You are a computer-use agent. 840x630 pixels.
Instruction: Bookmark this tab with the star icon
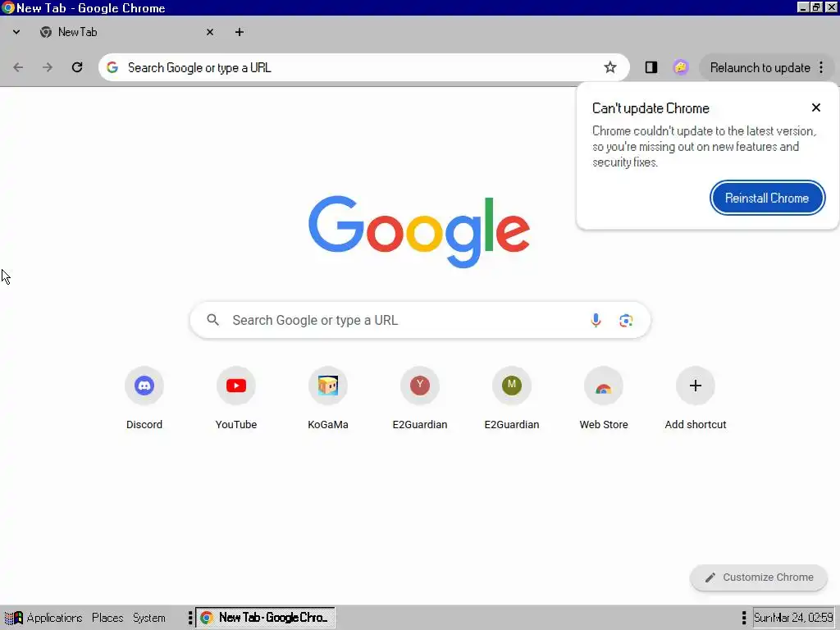point(609,67)
